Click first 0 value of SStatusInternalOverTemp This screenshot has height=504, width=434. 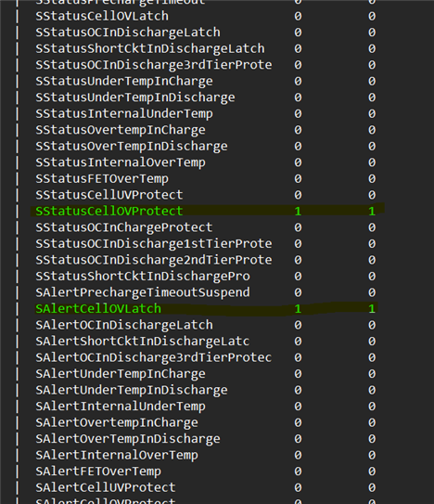(298, 162)
